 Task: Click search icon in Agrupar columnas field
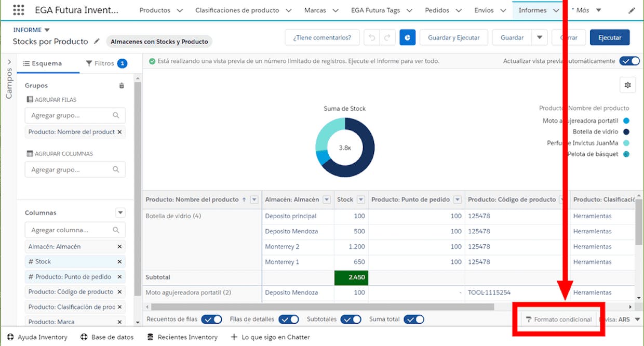[x=116, y=169]
